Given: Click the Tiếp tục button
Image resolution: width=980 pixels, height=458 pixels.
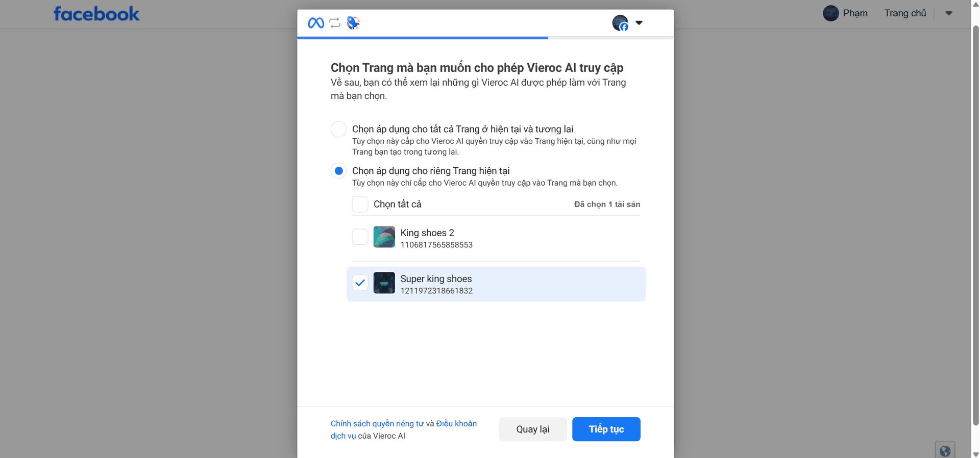Looking at the screenshot, I should (x=606, y=429).
